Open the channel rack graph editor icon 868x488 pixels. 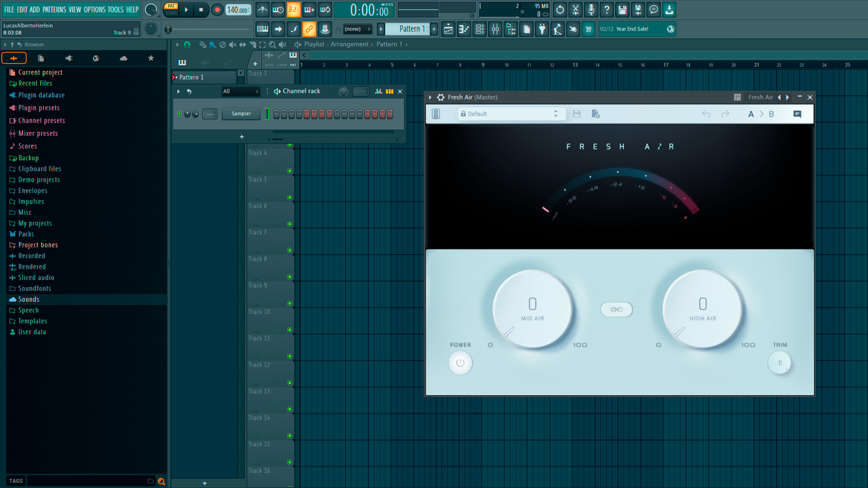click(x=379, y=91)
